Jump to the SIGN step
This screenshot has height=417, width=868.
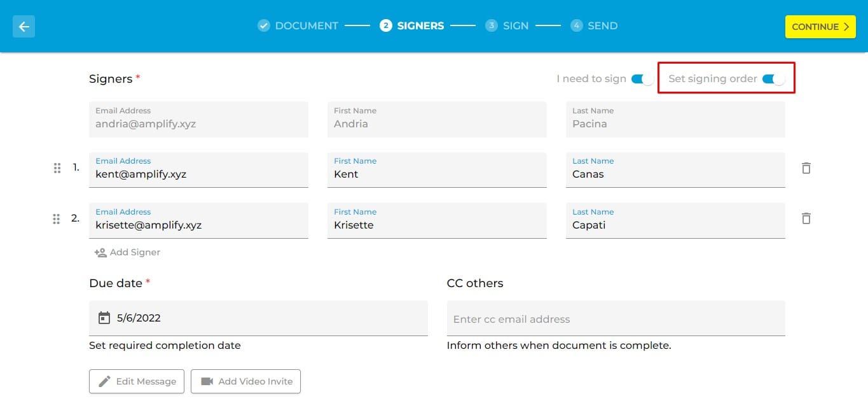click(x=516, y=25)
